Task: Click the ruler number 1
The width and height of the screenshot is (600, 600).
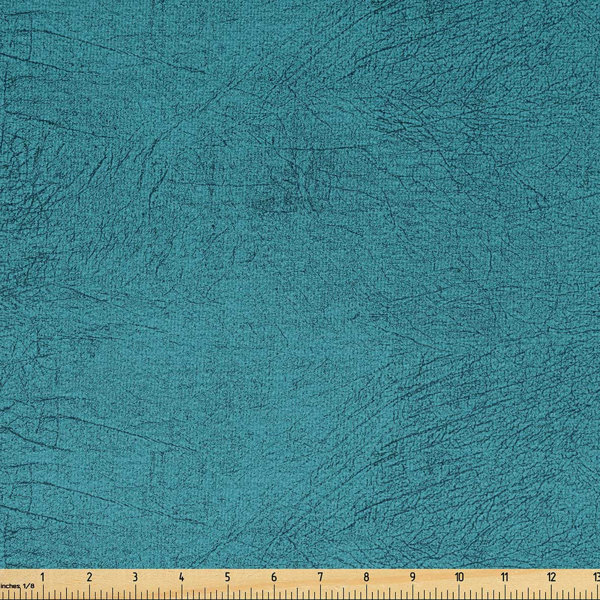Action: coord(42,577)
